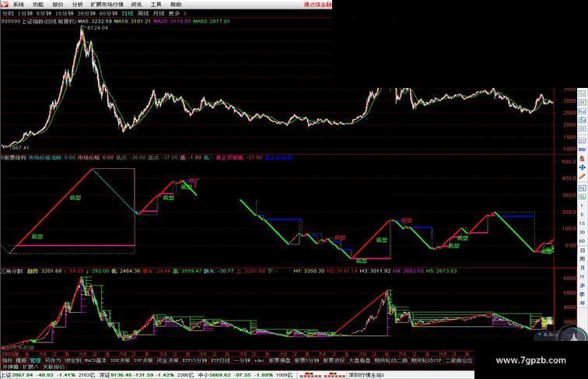Viewport: 588px width, 379px height.
Task: Select sidebar 季 quarterly period
Action: (x=583, y=294)
